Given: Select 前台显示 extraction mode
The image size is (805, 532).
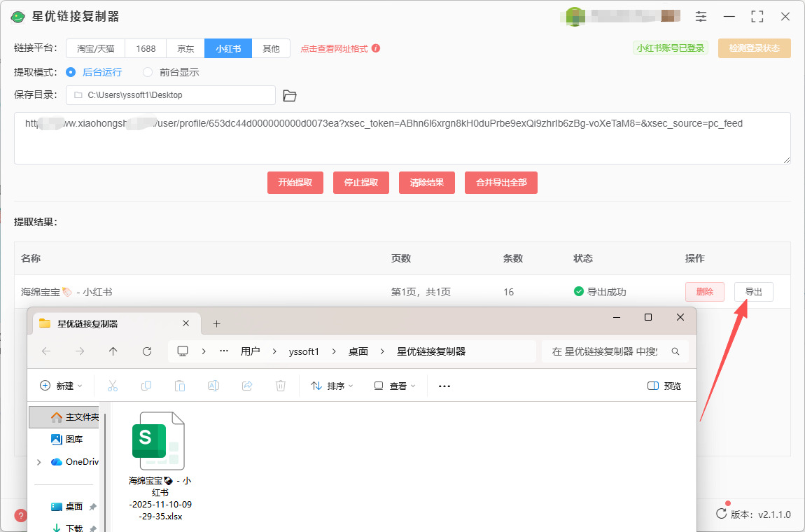Looking at the screenshot, I should coord(171,72).
